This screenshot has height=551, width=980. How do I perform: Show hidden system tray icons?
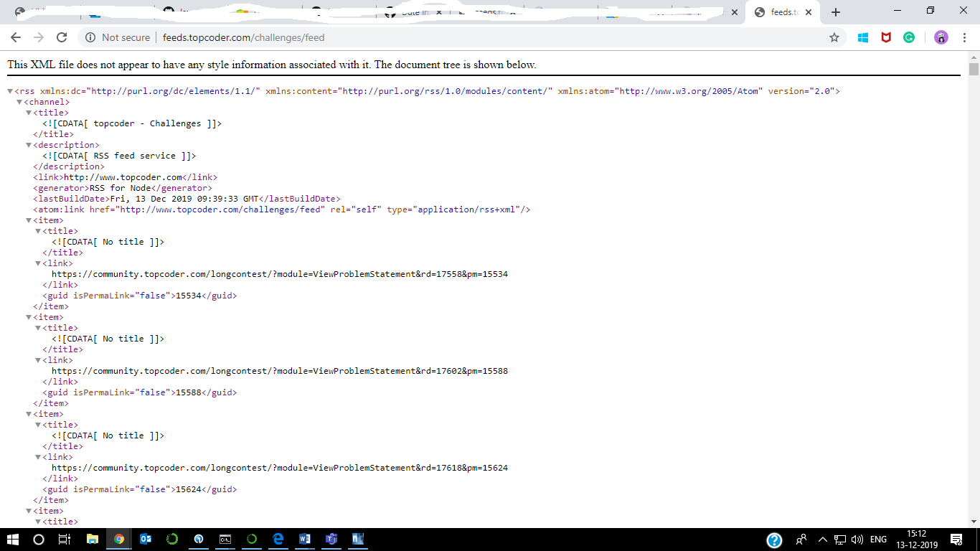coord(822,540)
